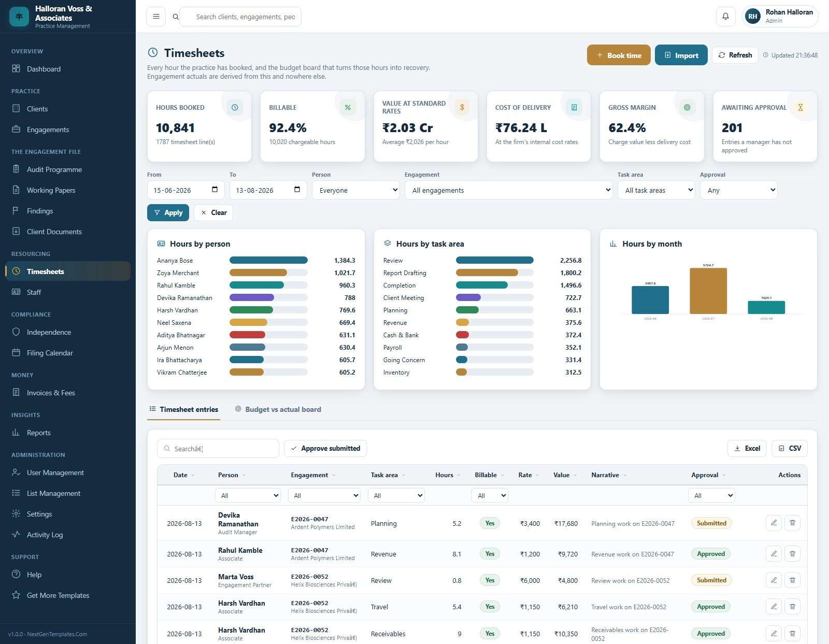Delete Harsh Vardhan Travel entry trash icon
This screenshot has height=644, width=829.
(792, 607)
